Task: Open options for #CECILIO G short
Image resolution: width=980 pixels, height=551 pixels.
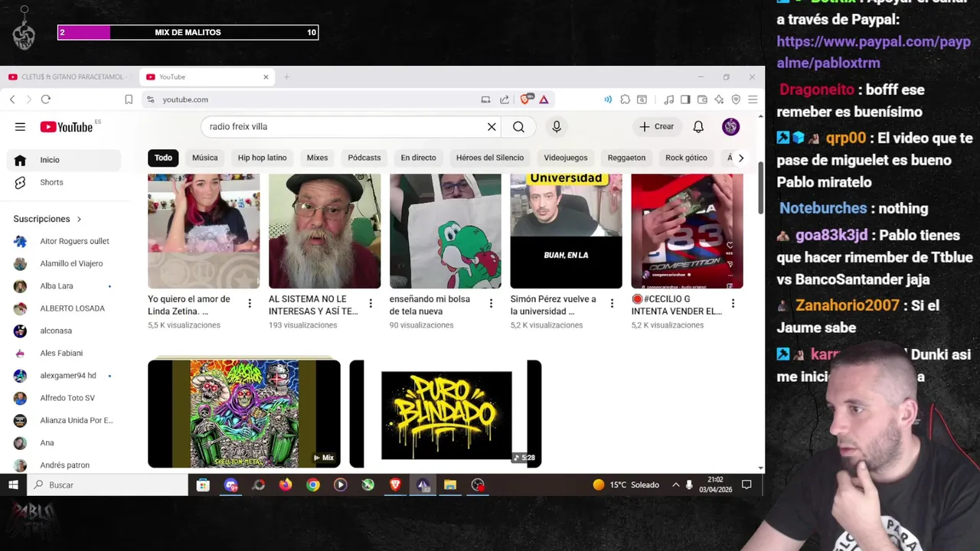Action: (733, 304)
